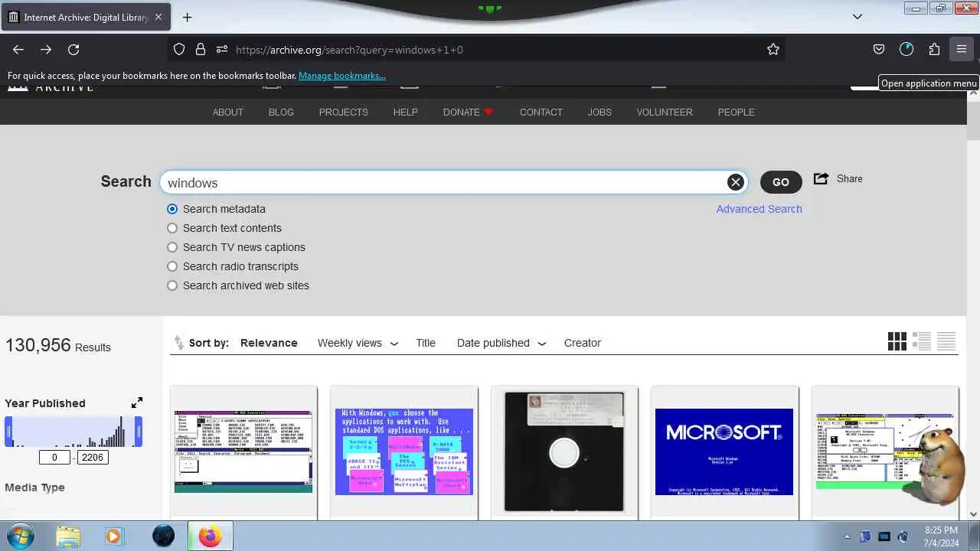Click the Manage bookmarks link

click(x=342, y=76)
